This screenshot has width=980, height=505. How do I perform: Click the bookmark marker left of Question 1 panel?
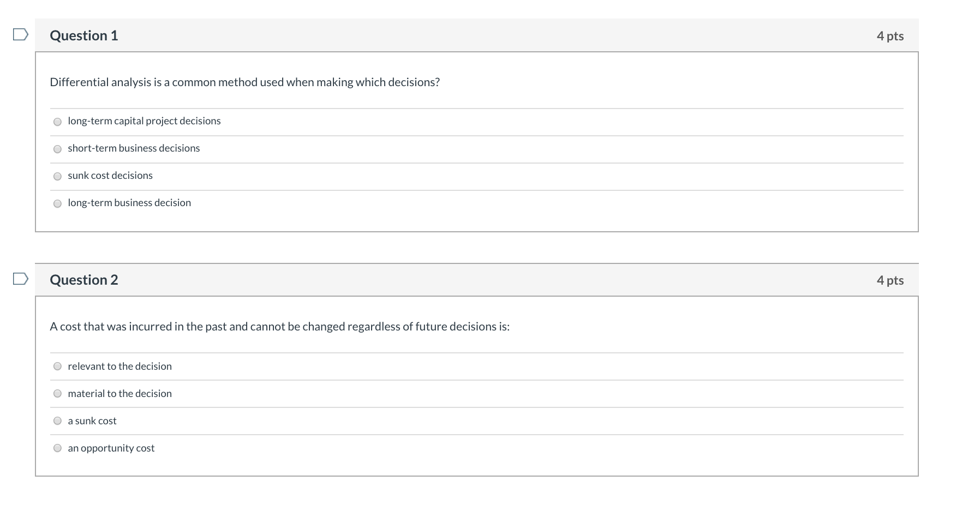pos(20,35)
